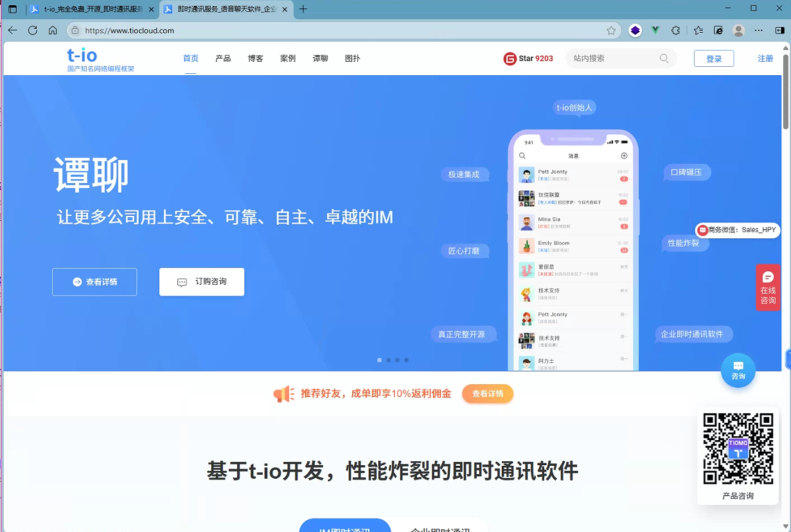
Task: Select the second carousel dot
Action: (388, 360)
